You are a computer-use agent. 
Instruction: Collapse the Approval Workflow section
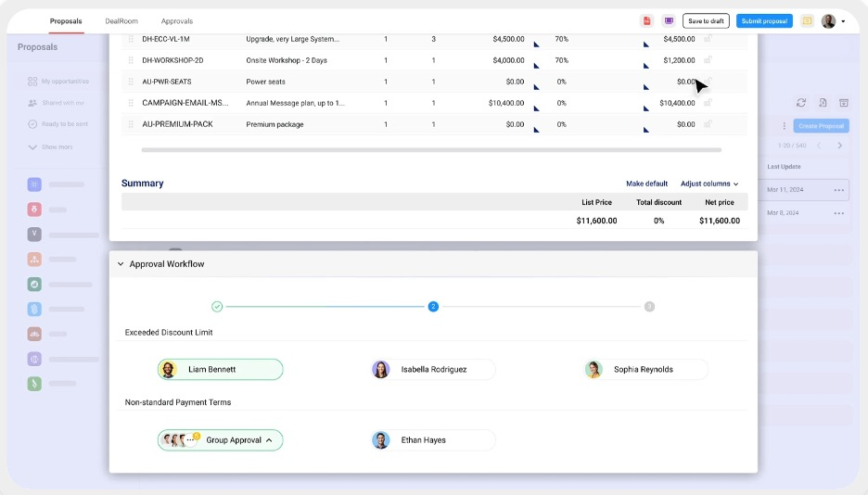[121, 264]
